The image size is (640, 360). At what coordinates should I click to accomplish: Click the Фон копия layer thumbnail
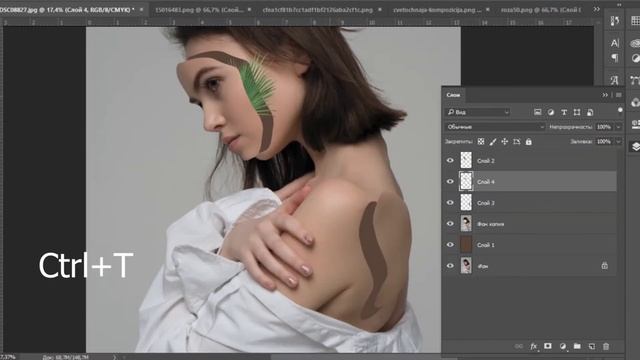click(466, 224)
